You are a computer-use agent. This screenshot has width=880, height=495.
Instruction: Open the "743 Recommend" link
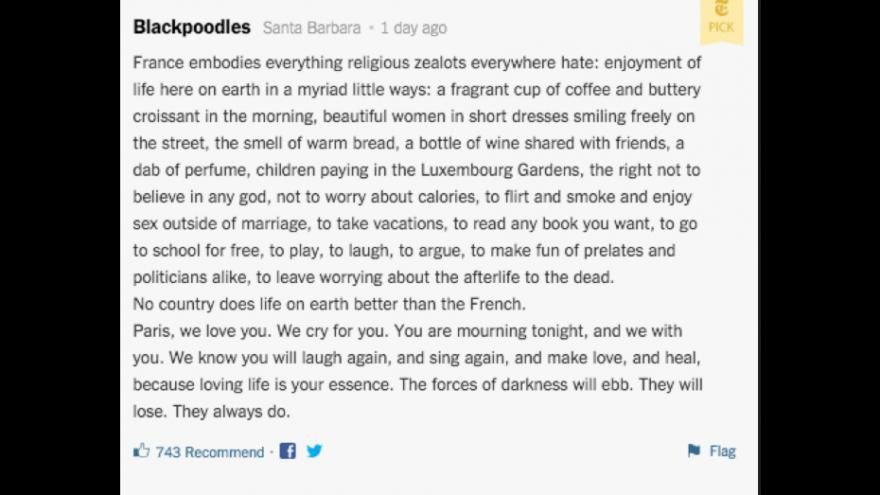[x=210, y=452]
